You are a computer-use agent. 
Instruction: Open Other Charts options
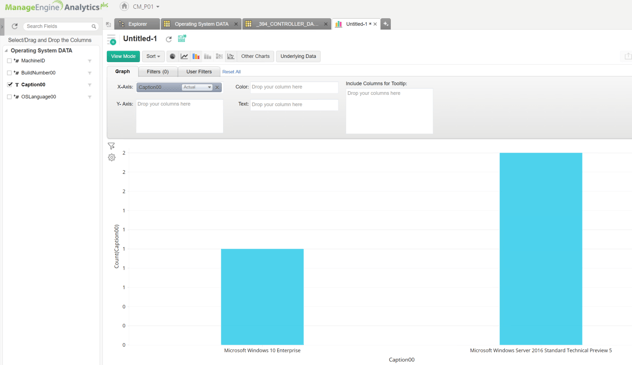point(255,56)
